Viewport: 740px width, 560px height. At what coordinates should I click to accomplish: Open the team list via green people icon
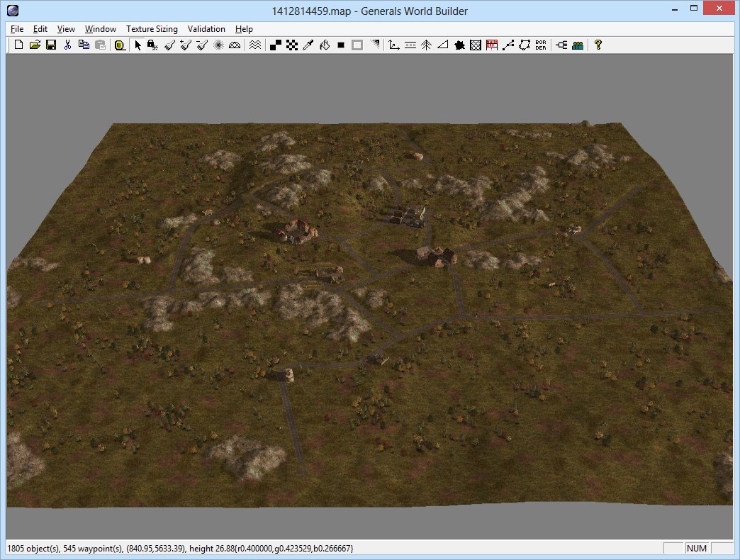pos(578,45)
